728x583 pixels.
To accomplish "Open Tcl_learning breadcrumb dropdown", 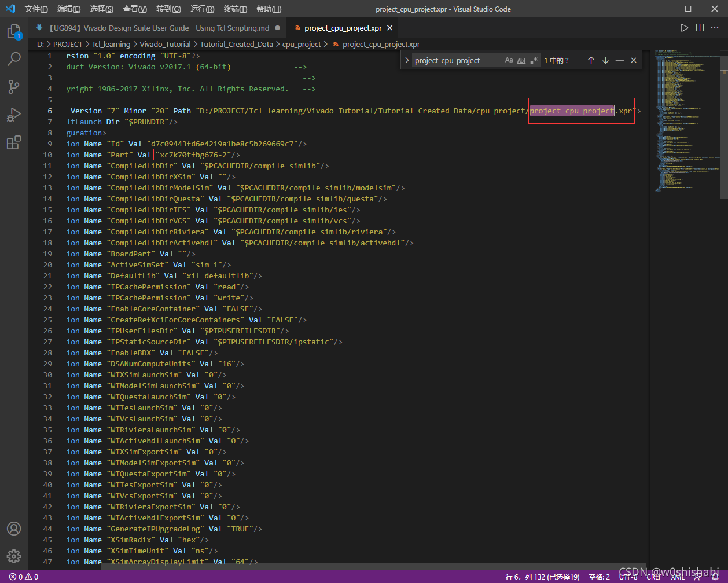I will (x=111, y=44).
